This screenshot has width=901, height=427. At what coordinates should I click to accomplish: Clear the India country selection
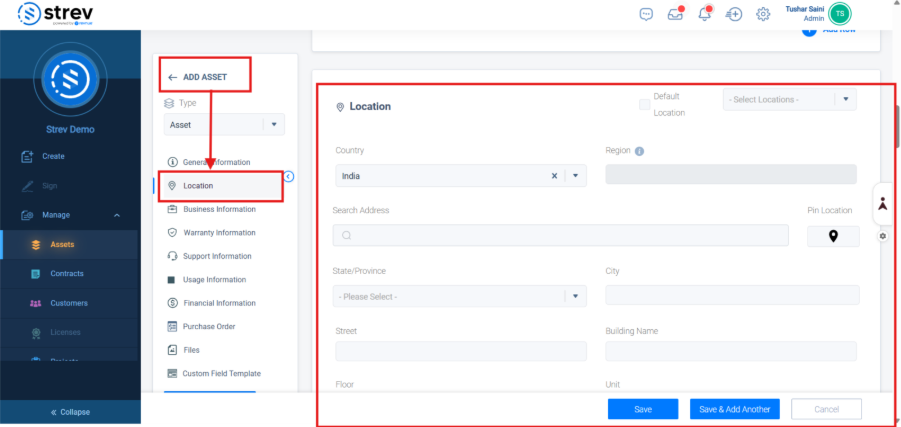554,175
